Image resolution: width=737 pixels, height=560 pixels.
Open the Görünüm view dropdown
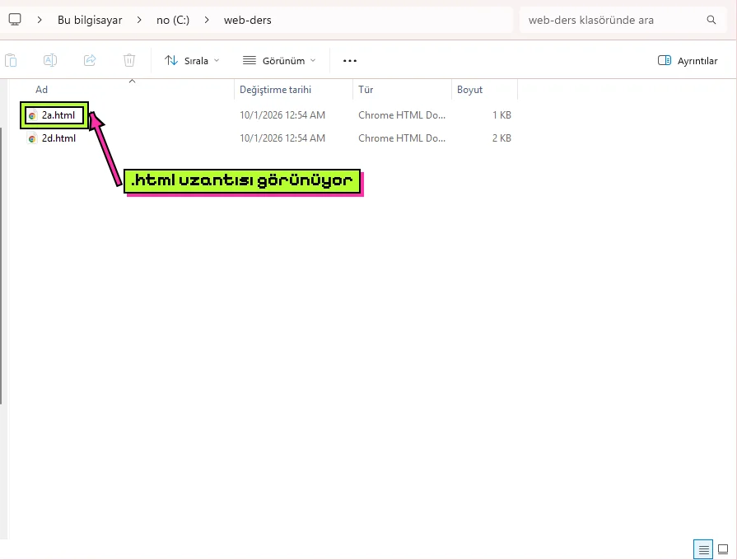pyautogui.click(x=279, y=61)
